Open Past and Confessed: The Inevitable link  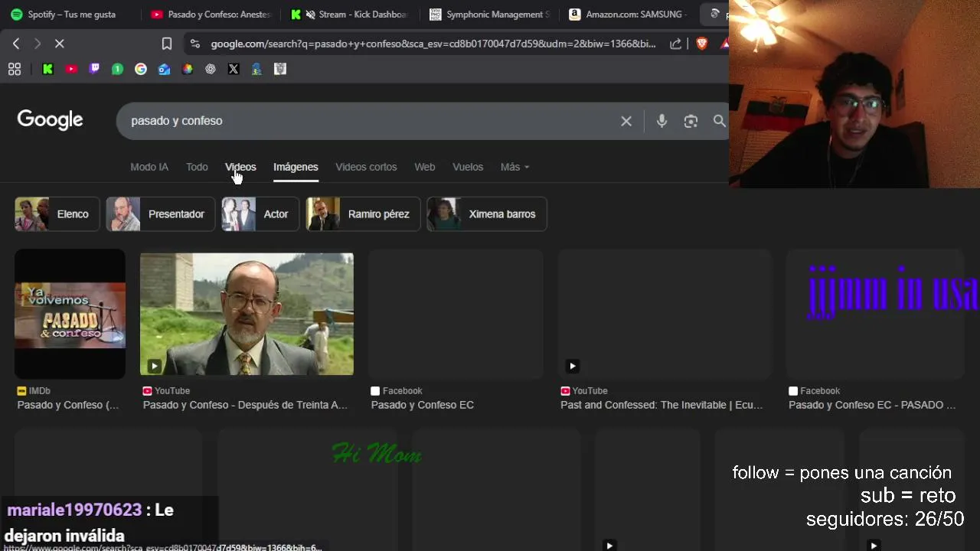tap(661, 405)
